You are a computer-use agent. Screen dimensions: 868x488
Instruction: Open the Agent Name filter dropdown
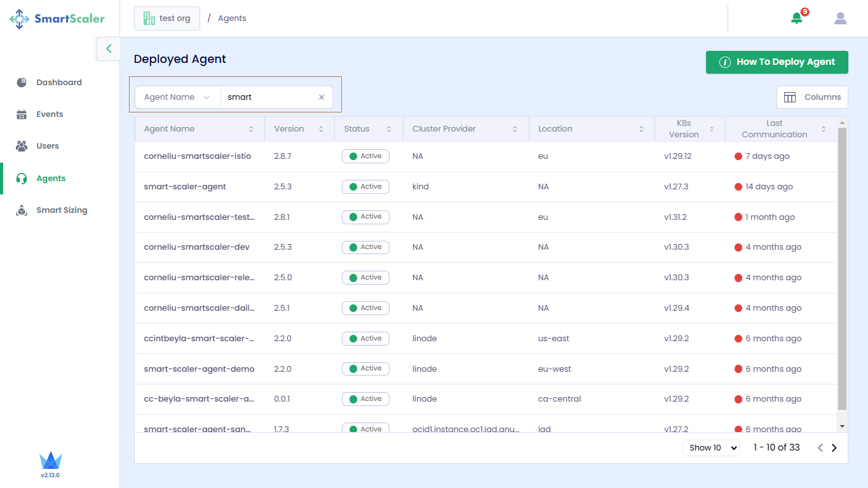[x=178, y=97]
